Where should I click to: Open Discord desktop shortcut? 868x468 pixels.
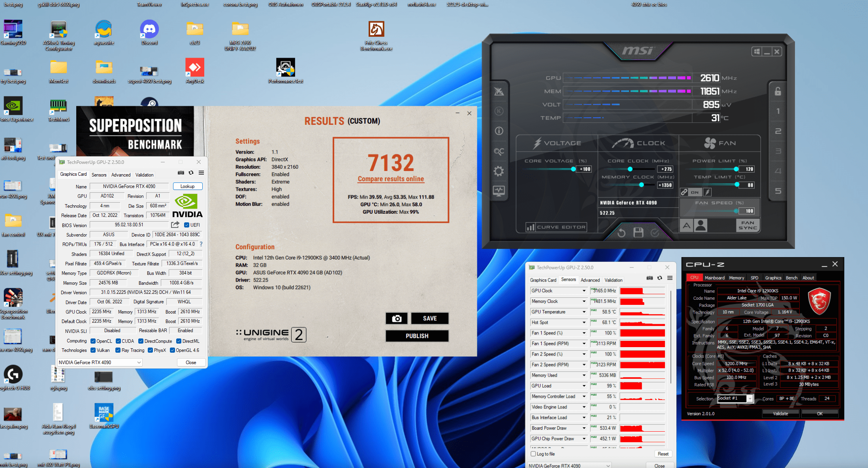tap(149, 33)
